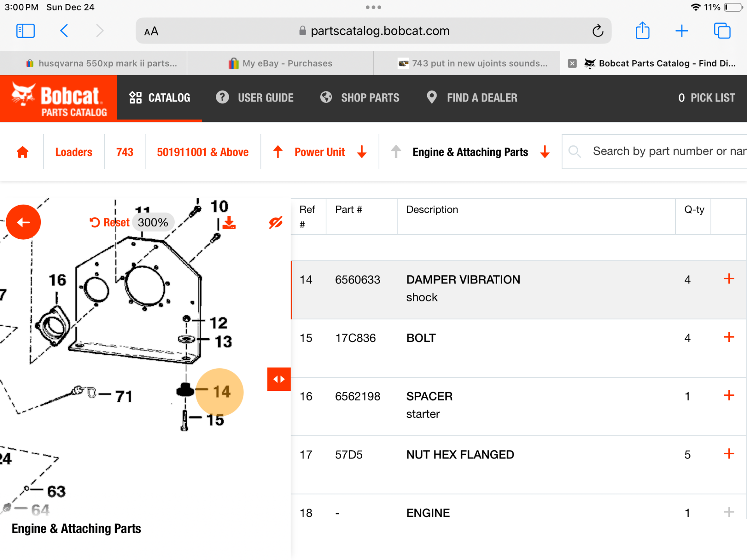Screen dimensions: 747x560
Task: Click the panel resize splitter handle
Action: pyautogui.click(x=279, y=379)
